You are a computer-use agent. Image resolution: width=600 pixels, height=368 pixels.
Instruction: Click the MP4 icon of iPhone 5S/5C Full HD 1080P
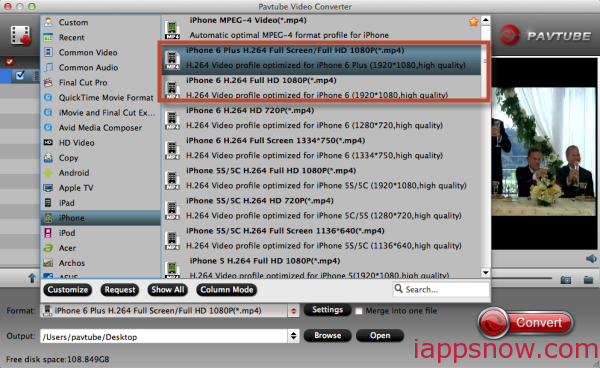point(172,180)
